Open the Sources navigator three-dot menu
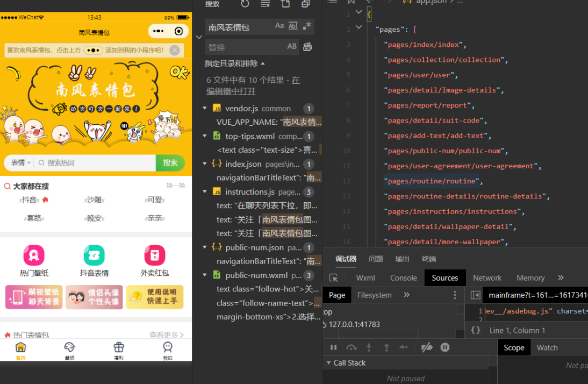The height and width of the screenshot is (384, 588). click(x=455, y=295)
